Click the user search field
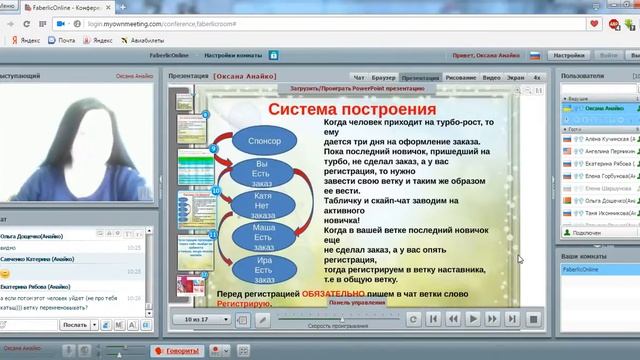 599,88
